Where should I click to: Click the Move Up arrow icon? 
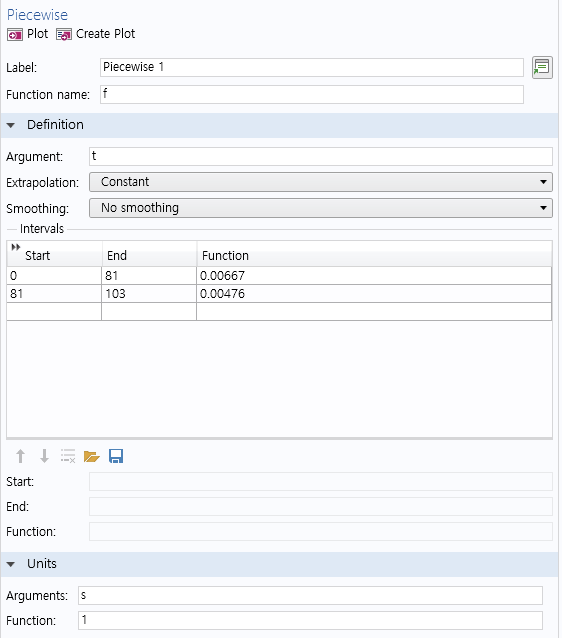click(x=20, y=456)
